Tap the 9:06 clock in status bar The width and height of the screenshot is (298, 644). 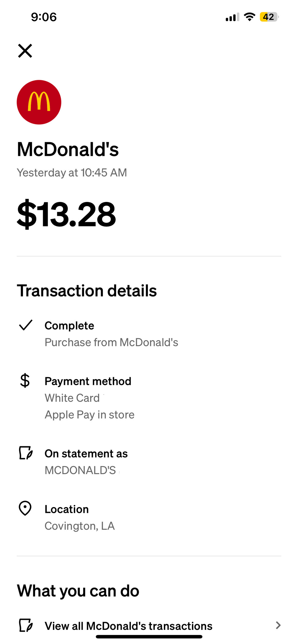[44, 17]
